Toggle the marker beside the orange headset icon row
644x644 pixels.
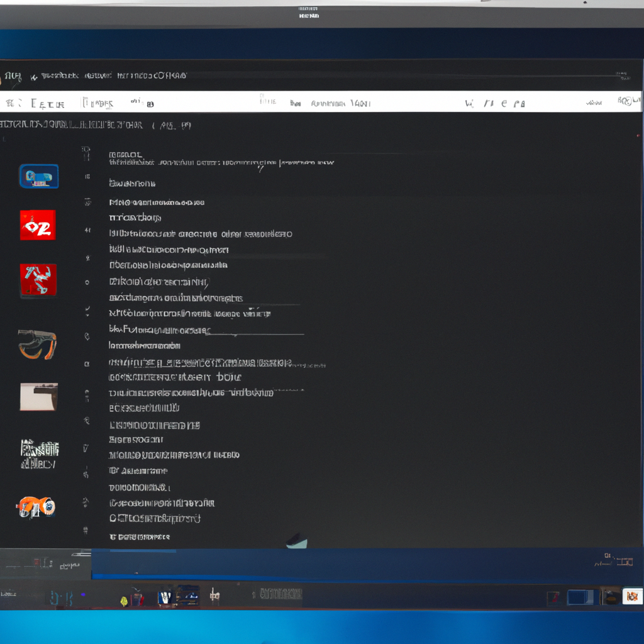pos(87,337)
